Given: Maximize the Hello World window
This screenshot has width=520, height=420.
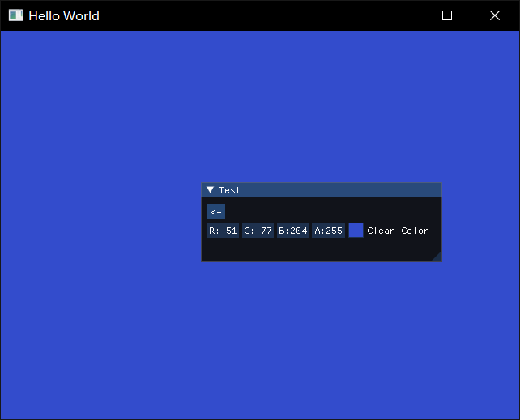Looking at the screenshot, I should (447, 15).
